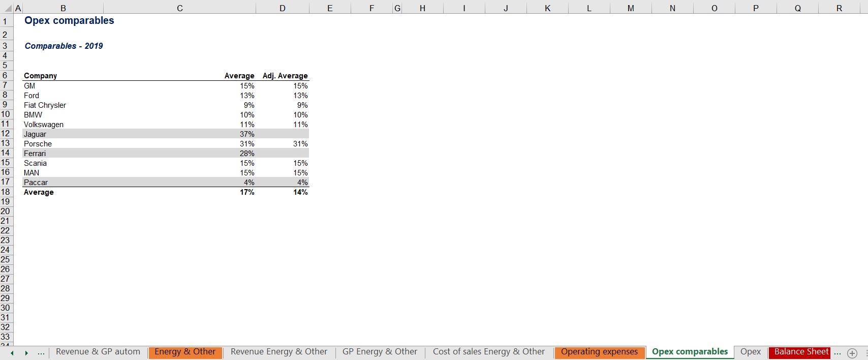Select the Ford company cell
This screenshot has width=868, height=360.
click(32, 96)
